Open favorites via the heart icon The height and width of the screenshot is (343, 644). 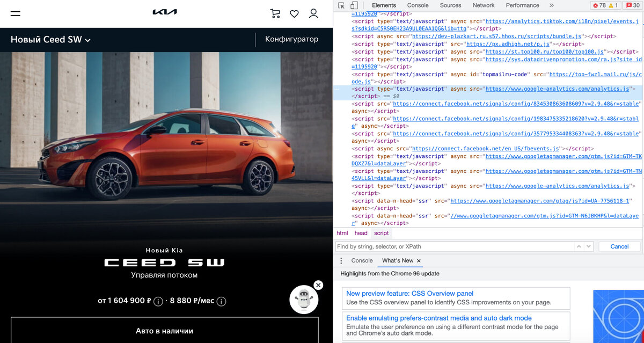pos(294,14)
